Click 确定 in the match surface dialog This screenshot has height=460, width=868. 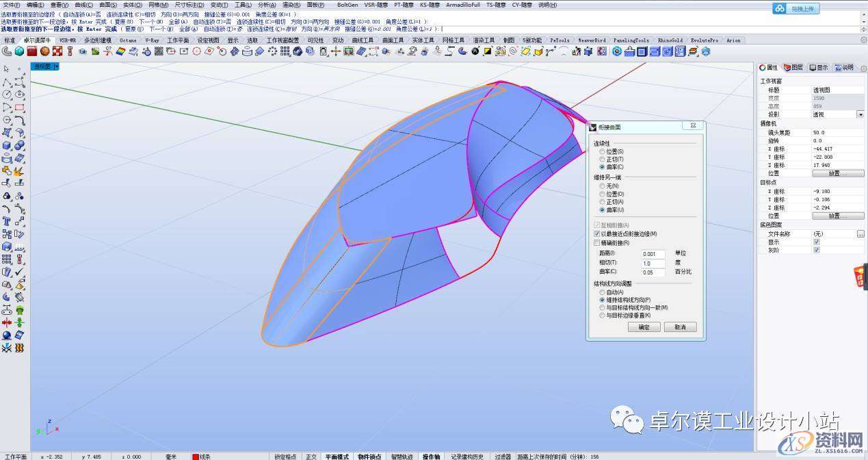click(644, 327)
